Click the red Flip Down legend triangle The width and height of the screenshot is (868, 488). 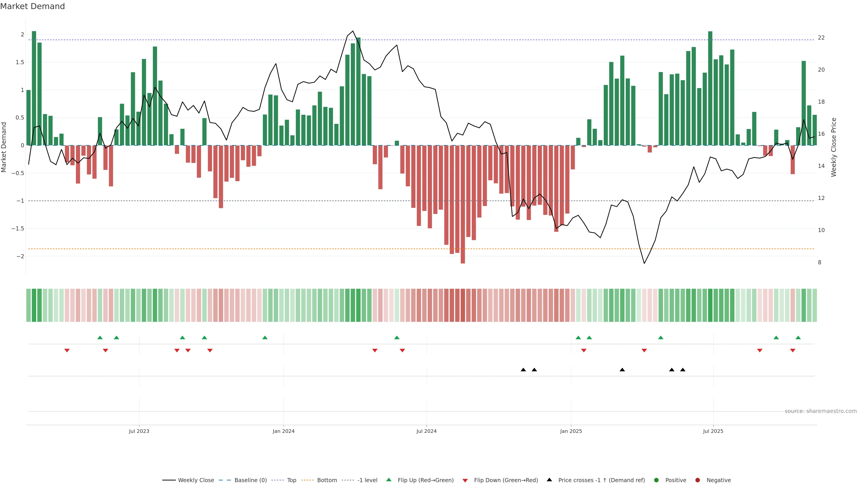coord(465,481)
